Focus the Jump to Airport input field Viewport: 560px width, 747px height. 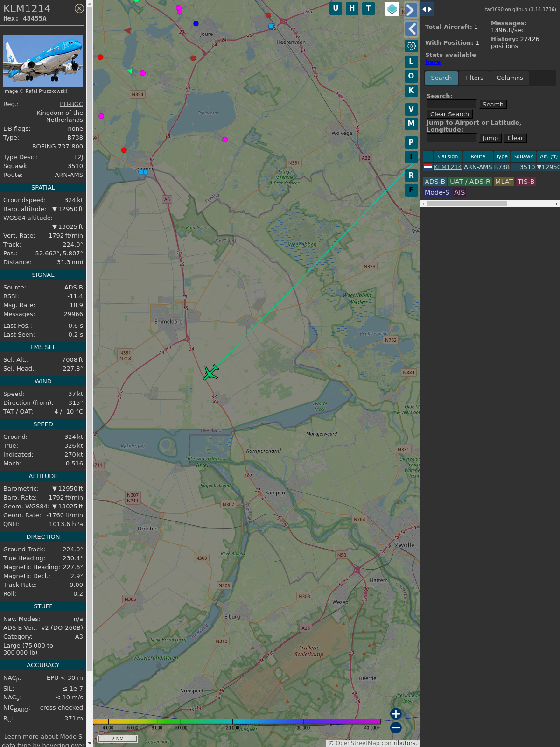pos(451,138)
